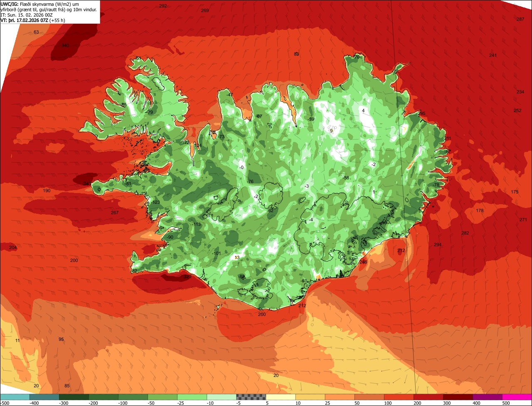The height and width of the screenshot is (406, 532).
Task: Click the flux value 271 on the map
Action: coord(523,220)
